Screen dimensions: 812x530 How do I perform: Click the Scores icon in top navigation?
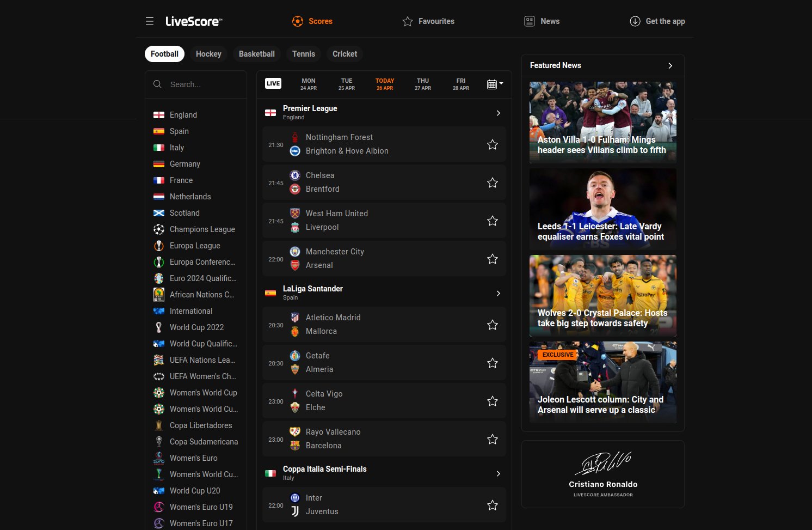click(x=297, y=21)
